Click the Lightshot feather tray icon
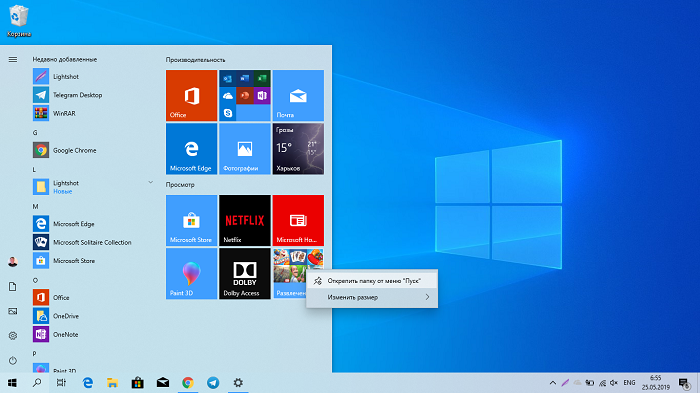The image size is (700, 393). pos(565,383)
